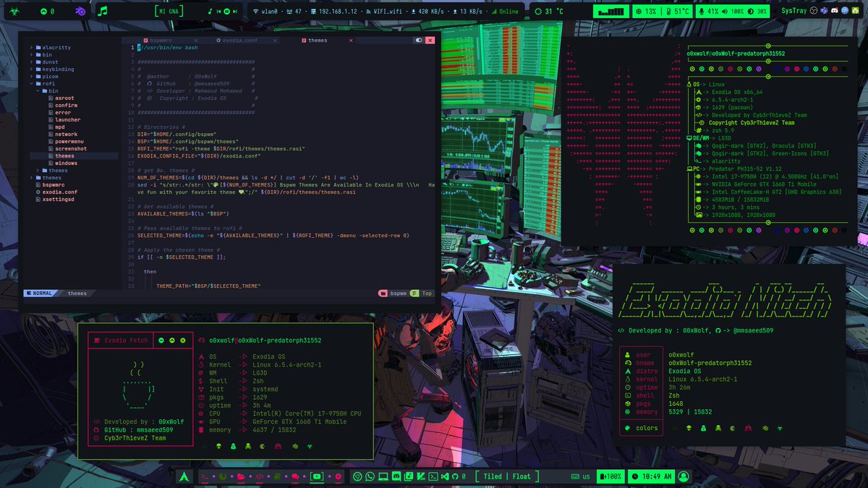This screenshot has height=488, width=868.
Task: Click the Arch launcher icon in dock
Action: click(x=184, y=477)
